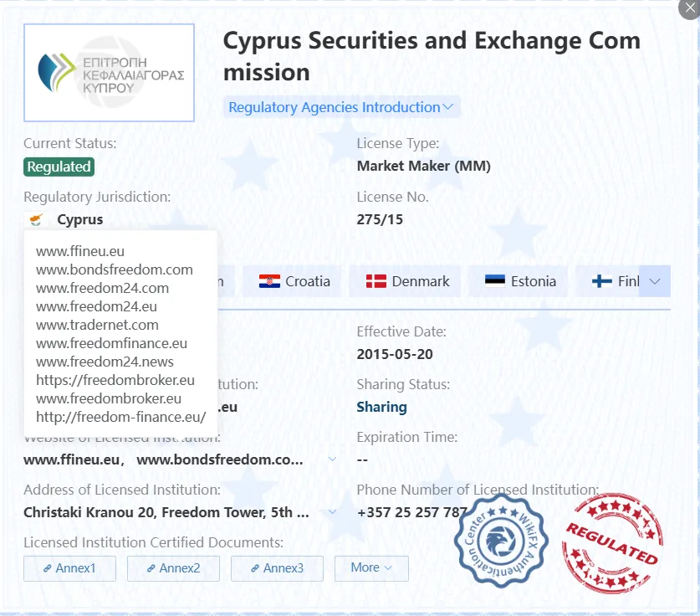This screenshot has height=616, width=700.
Task: Select the Estonia country tab
Action: click(x=518, y=281)
